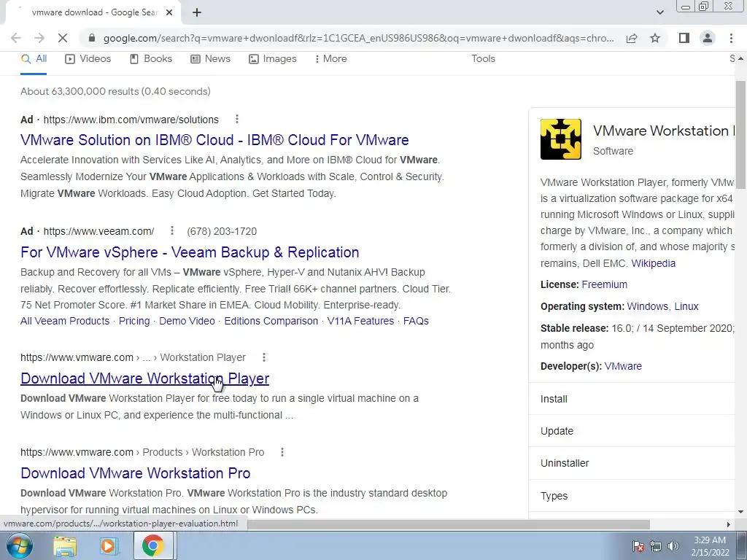
Task: Close the vmware download tab
Action: (x=169, y=12)
